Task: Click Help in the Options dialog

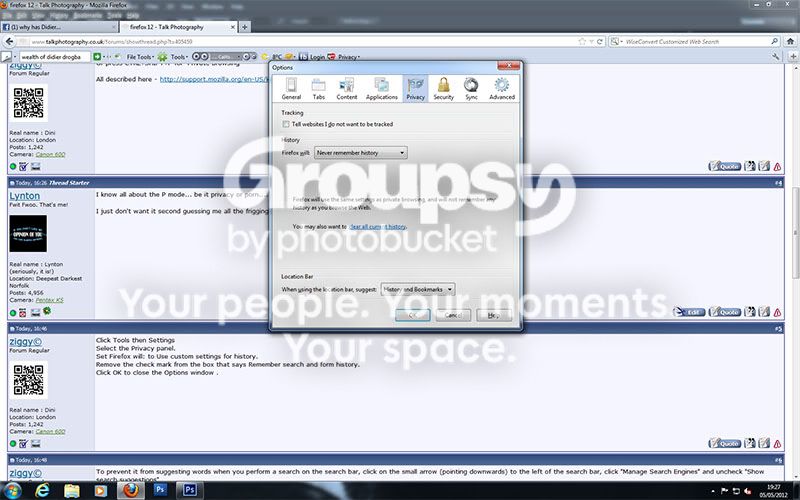Action: point(493,315)
